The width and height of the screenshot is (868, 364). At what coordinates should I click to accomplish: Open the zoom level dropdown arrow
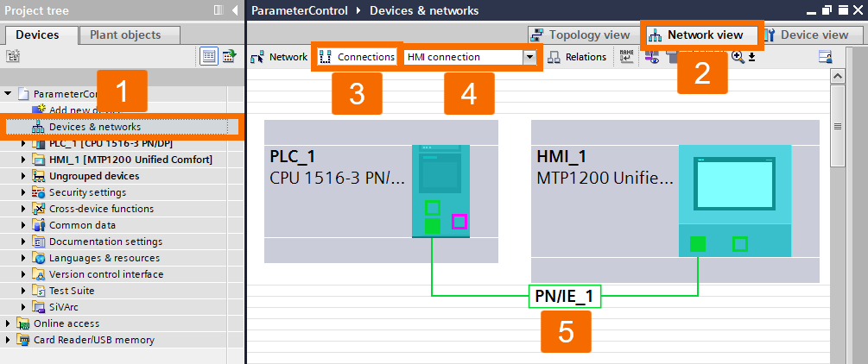pos(751,57)
